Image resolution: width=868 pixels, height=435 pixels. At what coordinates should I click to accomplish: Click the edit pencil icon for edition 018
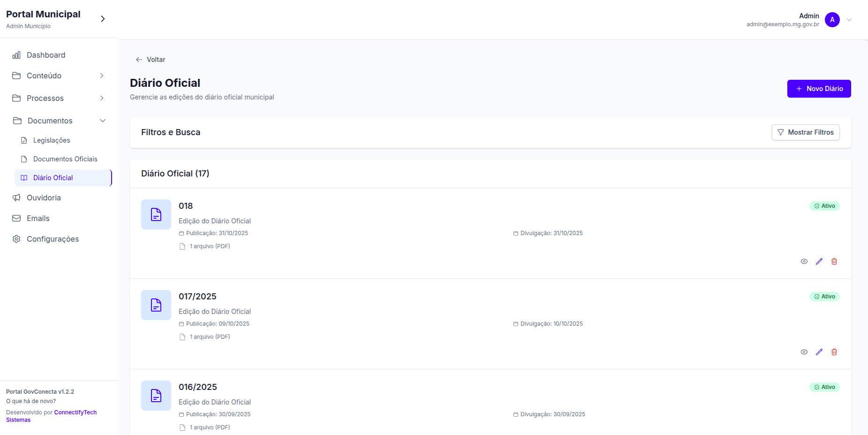point(819,261)
